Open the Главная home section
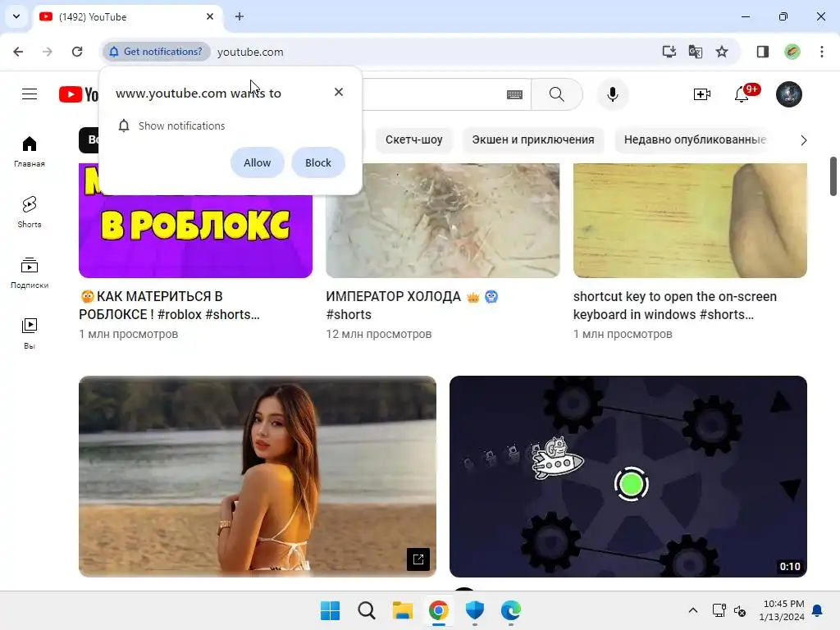840x630 pixels. coord(30,152)
